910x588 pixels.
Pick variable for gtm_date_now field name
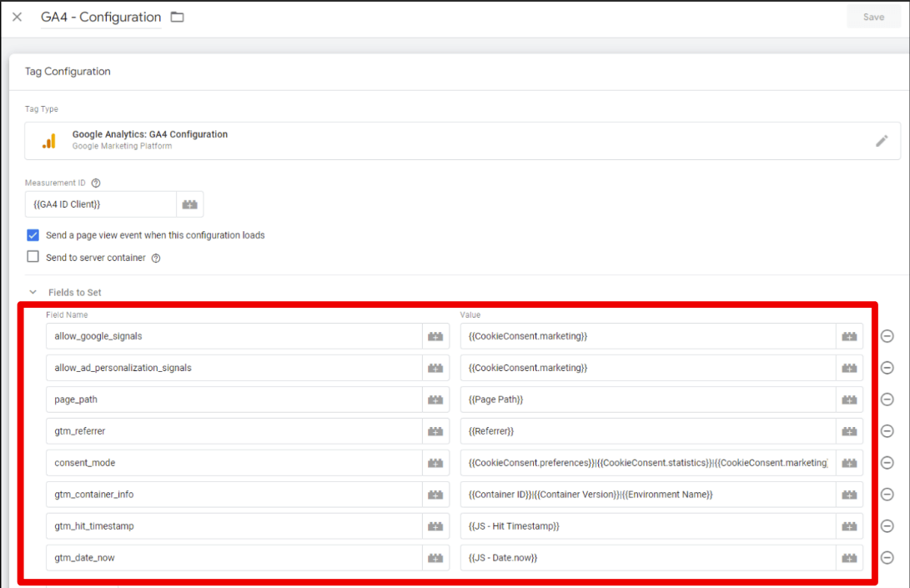pos(435,558)
